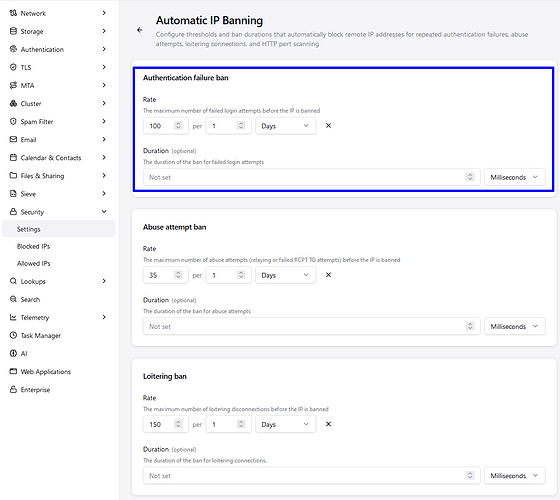Open Milliseconds dropdown for loitering duration
This screenshot has width=560, height=500.
(x=515, y=476)
